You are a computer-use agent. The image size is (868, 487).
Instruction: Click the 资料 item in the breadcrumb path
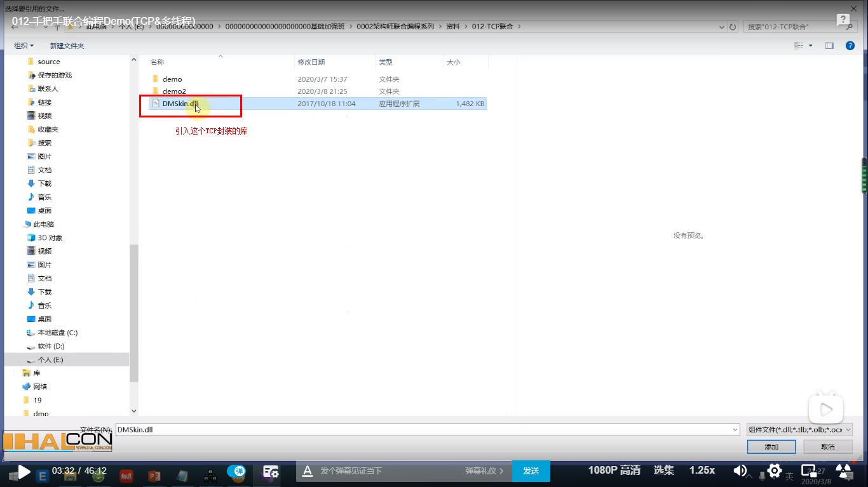(453, 27)
